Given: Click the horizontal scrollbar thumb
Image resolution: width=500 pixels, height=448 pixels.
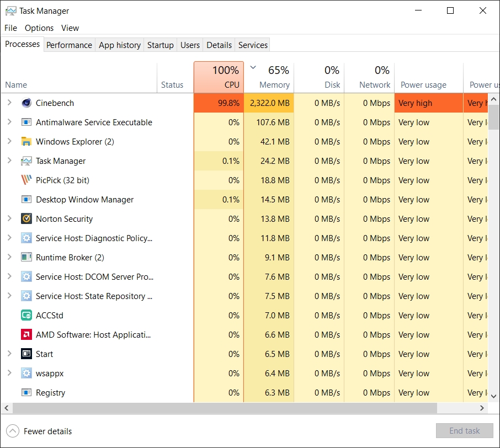Looking at the screenshot, I should (225, 408).
